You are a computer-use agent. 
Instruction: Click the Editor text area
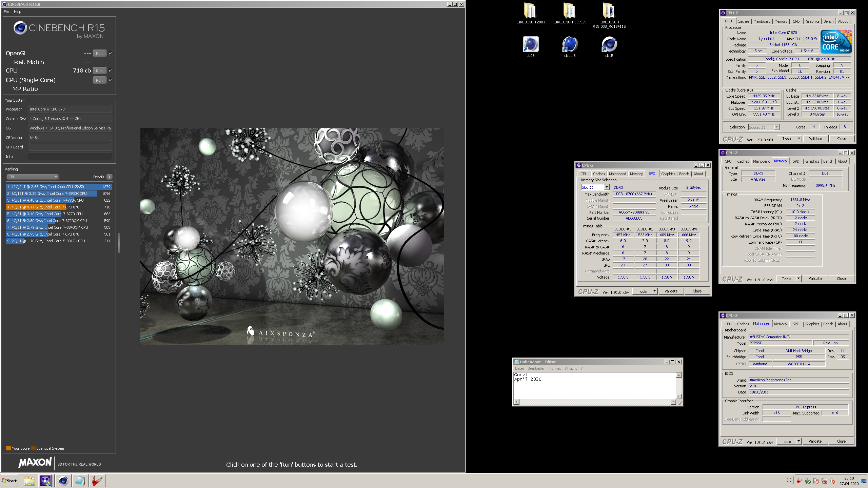(x=595, y=386)
